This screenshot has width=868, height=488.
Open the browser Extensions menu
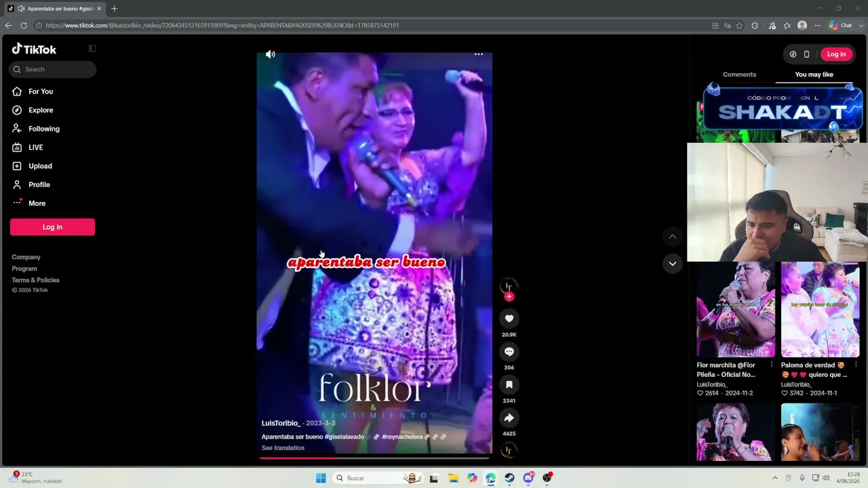pos(755,26)
